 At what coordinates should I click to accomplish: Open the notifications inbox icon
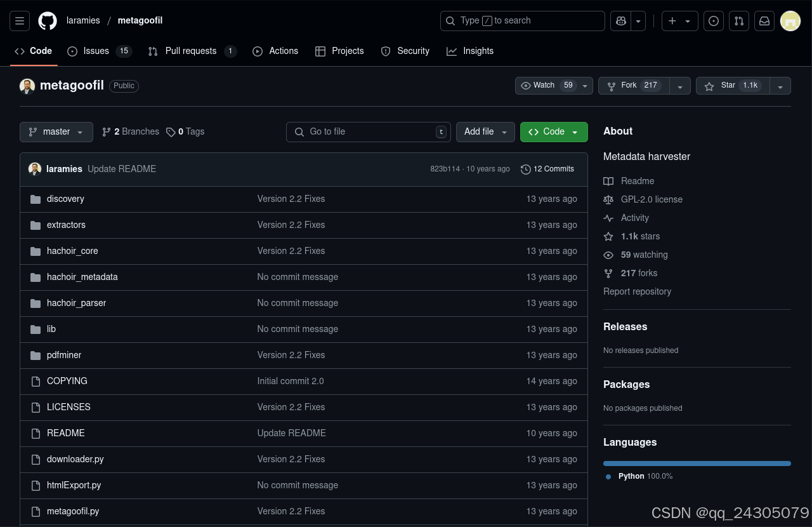[x=764, y=21]
